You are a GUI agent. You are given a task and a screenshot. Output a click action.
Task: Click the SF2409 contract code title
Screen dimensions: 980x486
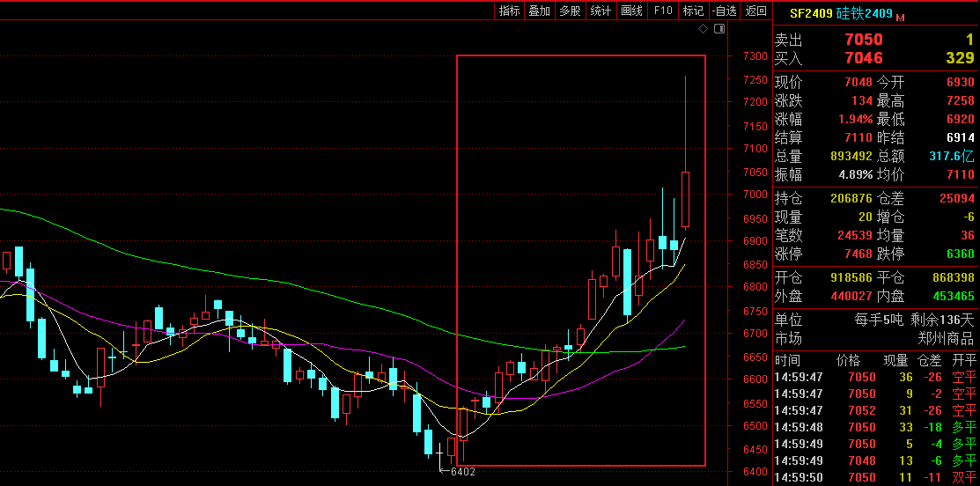coord(810,14)
